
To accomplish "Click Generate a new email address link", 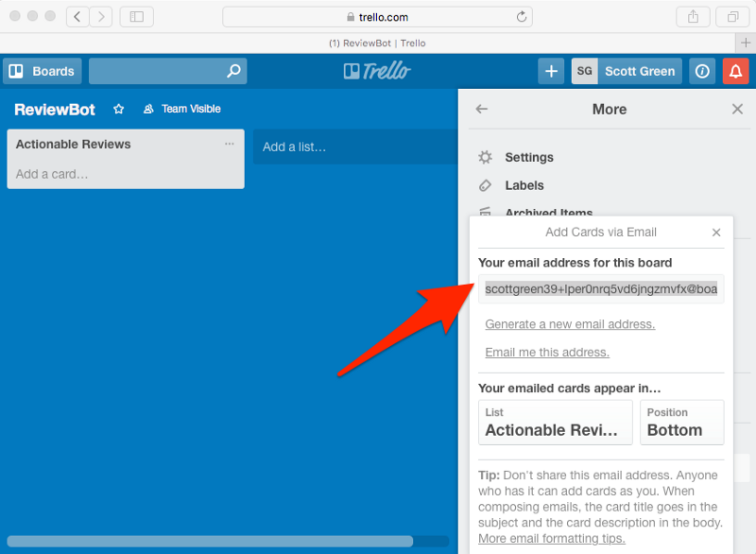I will click(570, 324).
